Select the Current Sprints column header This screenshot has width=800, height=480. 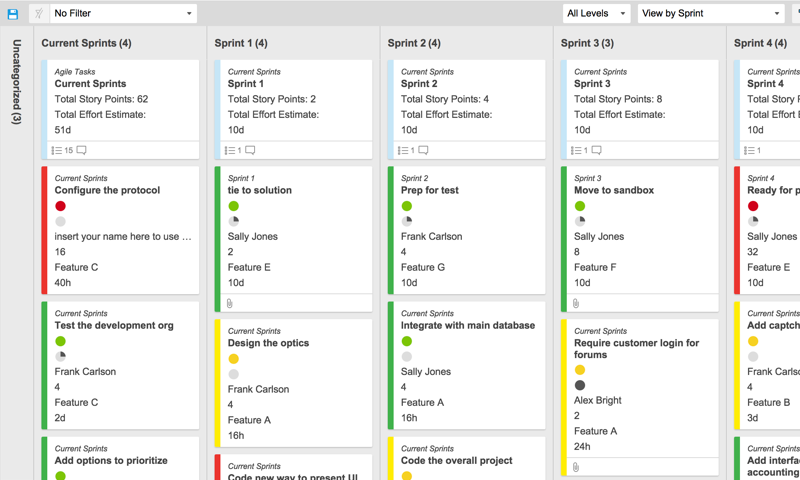pos(85,44)
